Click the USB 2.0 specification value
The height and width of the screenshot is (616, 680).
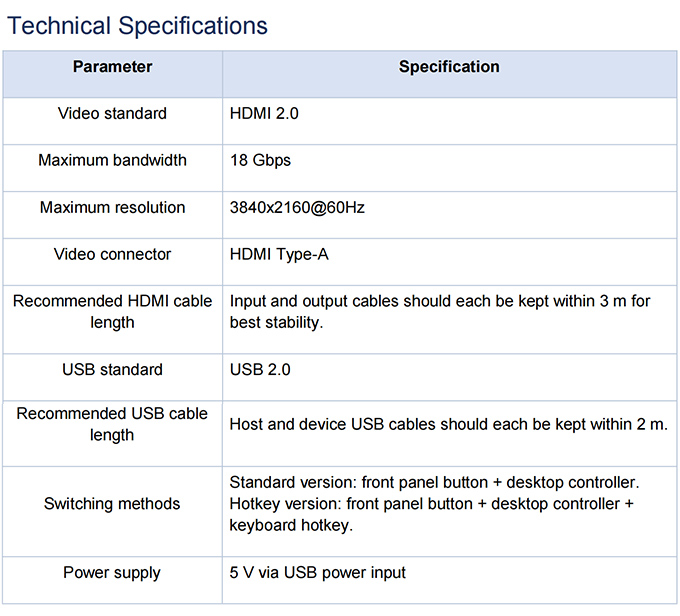click(260, 370)
